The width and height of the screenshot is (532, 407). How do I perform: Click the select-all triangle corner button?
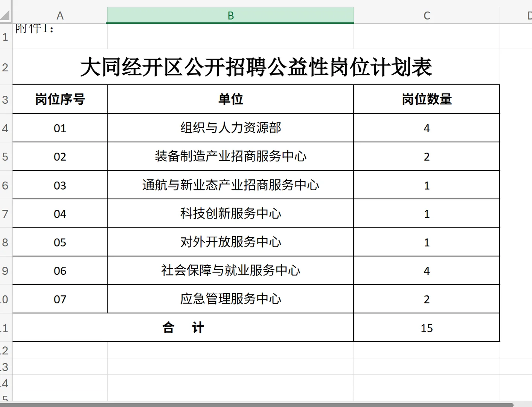point(6,15)
